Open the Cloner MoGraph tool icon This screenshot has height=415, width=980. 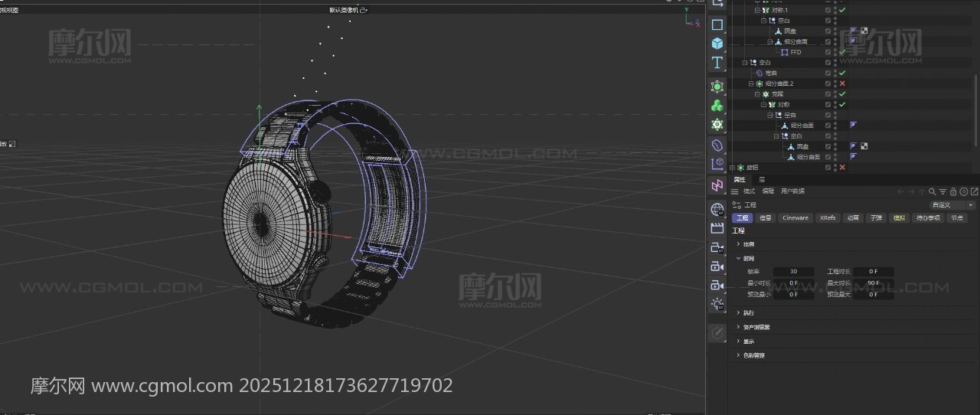pos(717,106)
